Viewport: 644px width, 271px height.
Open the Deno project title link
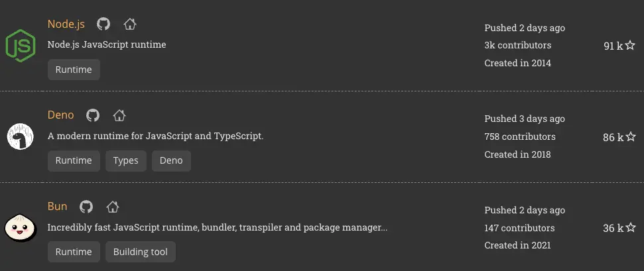pos(60,115)
